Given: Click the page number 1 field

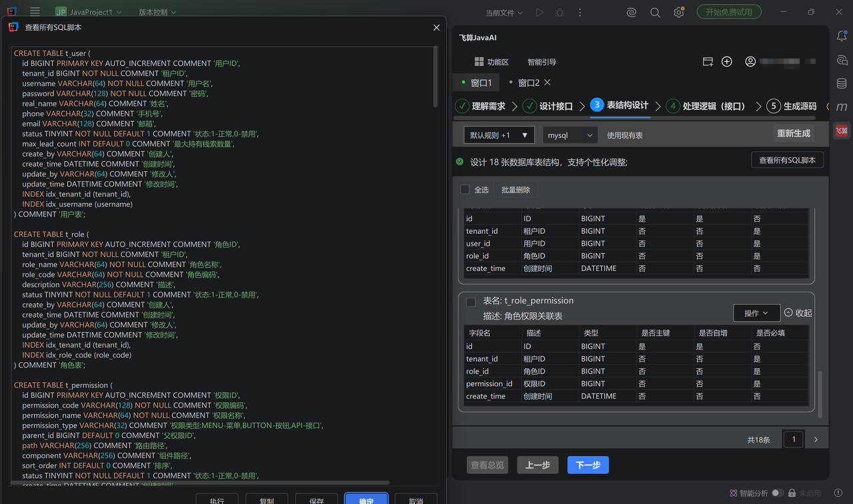Looking at the screenshot, I should coord(794,439).
